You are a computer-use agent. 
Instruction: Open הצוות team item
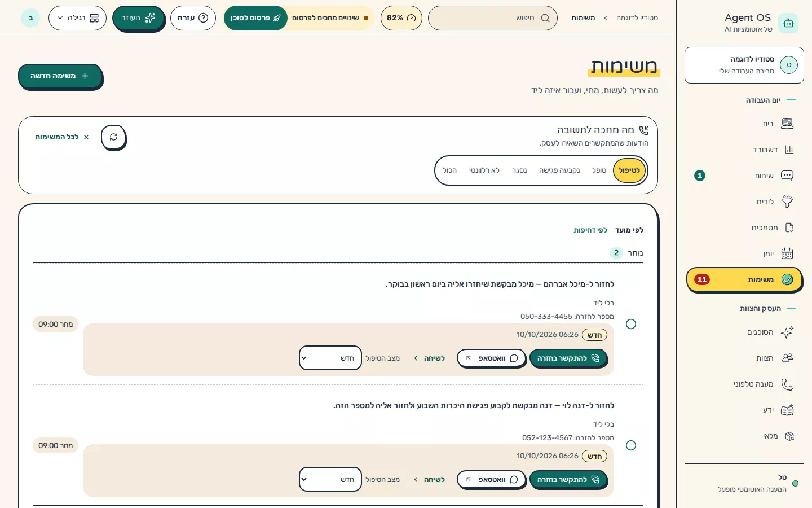(744, 358)
